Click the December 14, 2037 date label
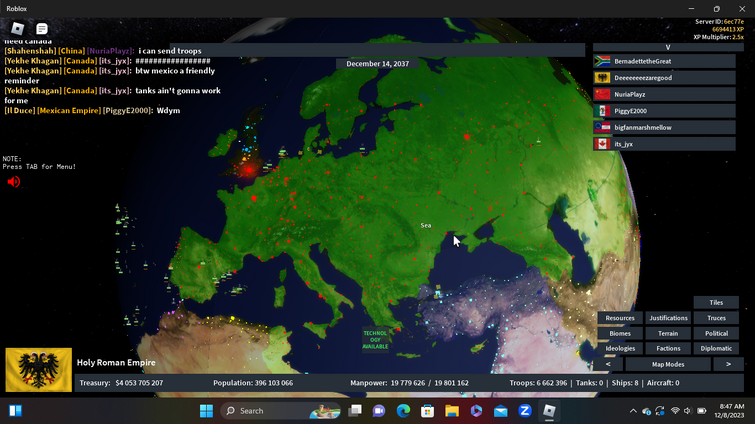Image resolution: width=755 pixels, height=424 pixels. pyautogui.click(x=378, y=64)
